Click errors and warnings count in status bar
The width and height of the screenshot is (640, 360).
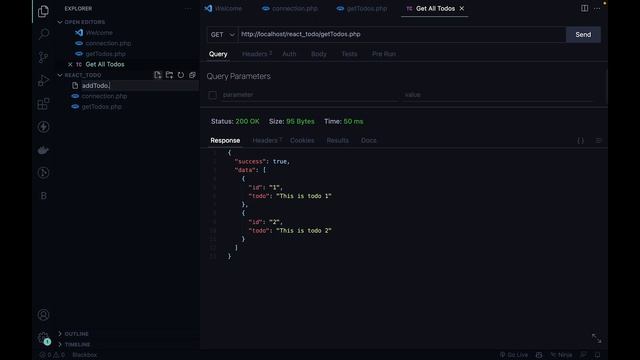coord(52,355)
